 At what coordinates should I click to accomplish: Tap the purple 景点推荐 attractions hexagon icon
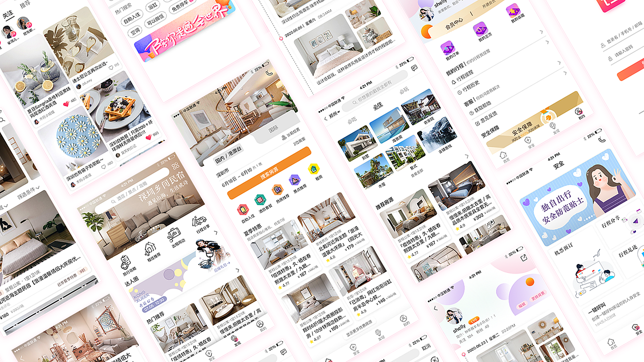(295, 180)
